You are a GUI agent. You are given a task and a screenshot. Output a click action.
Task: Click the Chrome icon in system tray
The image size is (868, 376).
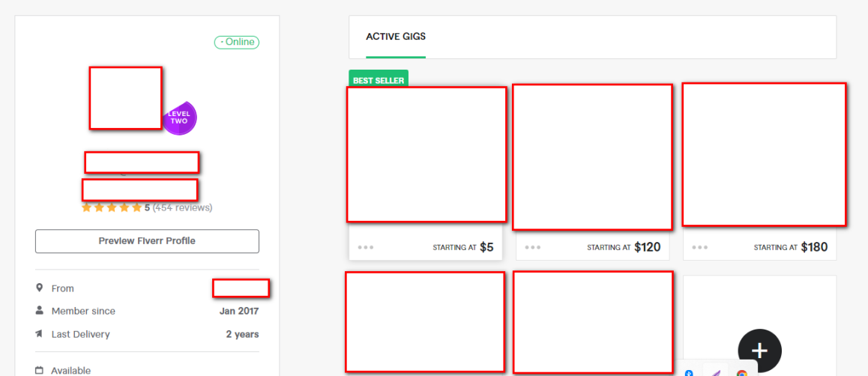pyautogui.click(x=742, y=373)
